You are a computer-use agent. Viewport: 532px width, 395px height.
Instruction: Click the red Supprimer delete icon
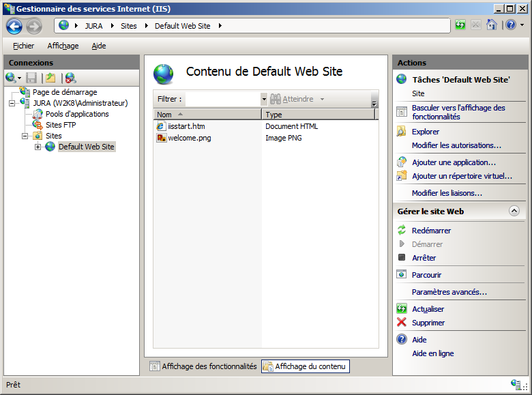[x=402, y=323]
